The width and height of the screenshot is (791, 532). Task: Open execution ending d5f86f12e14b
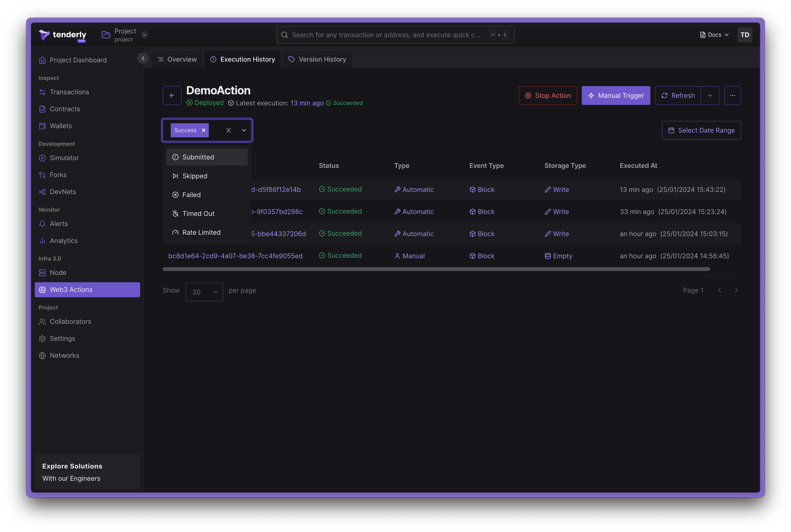(276, 190)
